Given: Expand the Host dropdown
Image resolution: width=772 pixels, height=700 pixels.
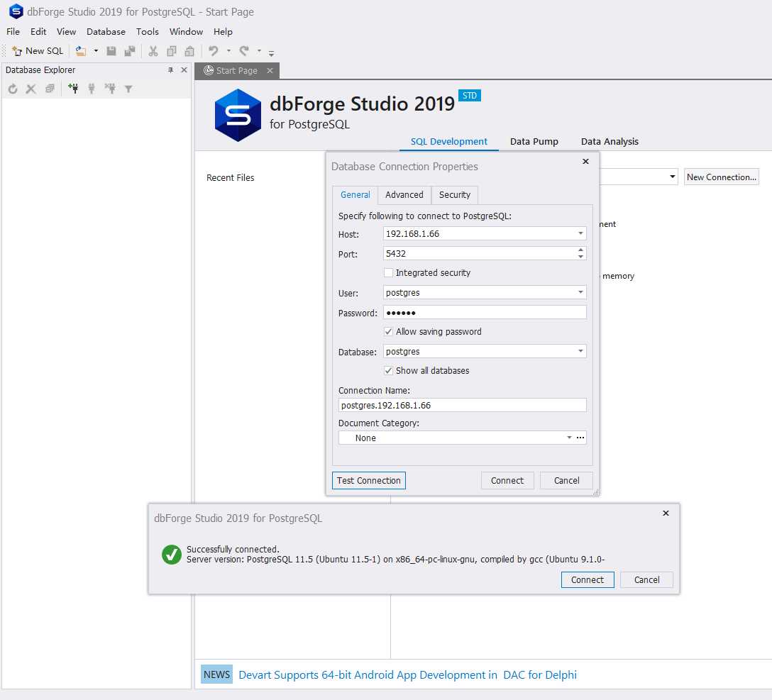Looking at the screenshot, I should point(580,233).
